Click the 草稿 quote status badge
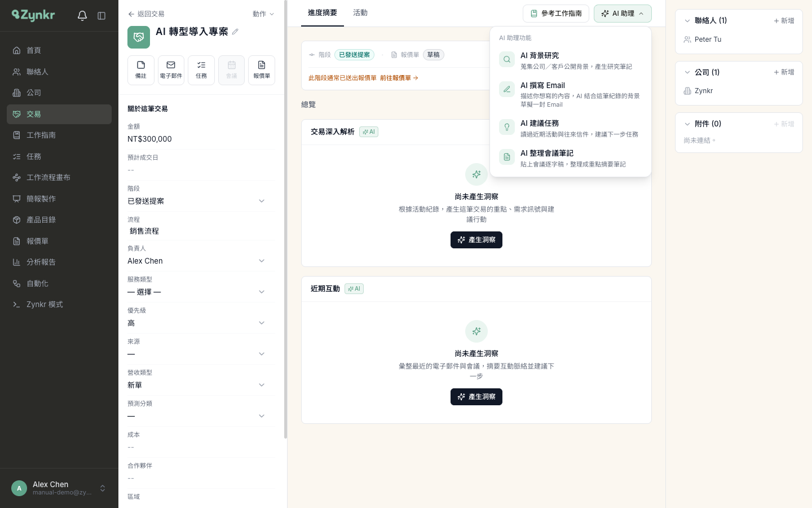The image size is (812, 508). point(434,55)
